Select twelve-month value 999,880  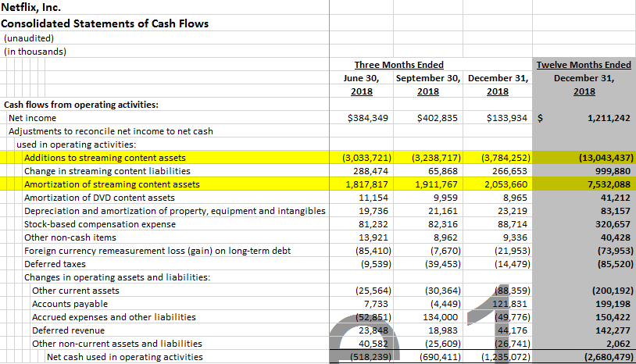613,171
